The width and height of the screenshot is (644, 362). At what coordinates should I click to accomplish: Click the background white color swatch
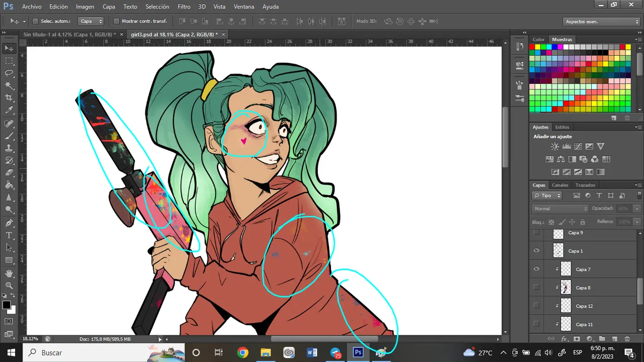point(12,310)
